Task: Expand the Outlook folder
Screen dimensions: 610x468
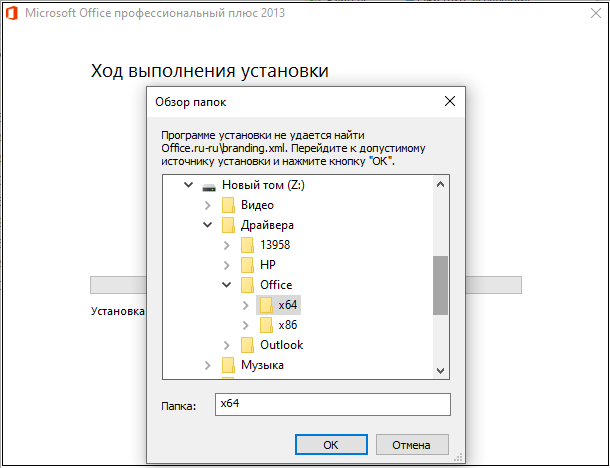Action: click(x=227, y=345)
